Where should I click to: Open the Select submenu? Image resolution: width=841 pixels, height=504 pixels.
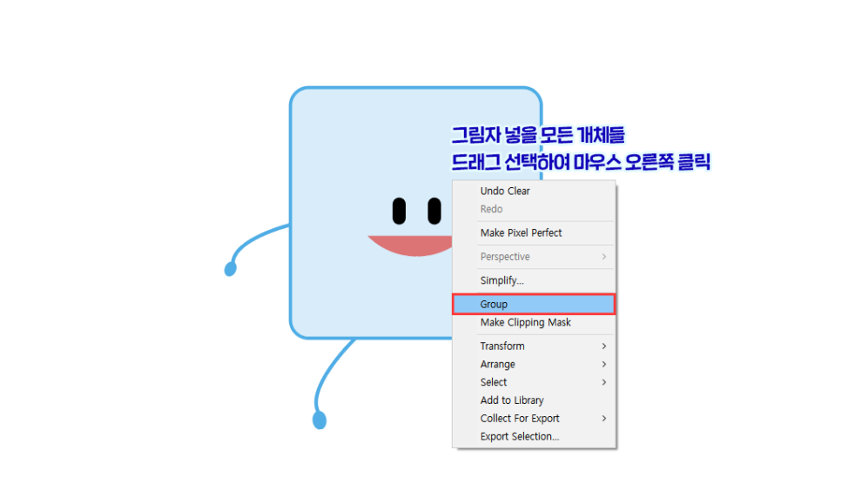point(534,382)
